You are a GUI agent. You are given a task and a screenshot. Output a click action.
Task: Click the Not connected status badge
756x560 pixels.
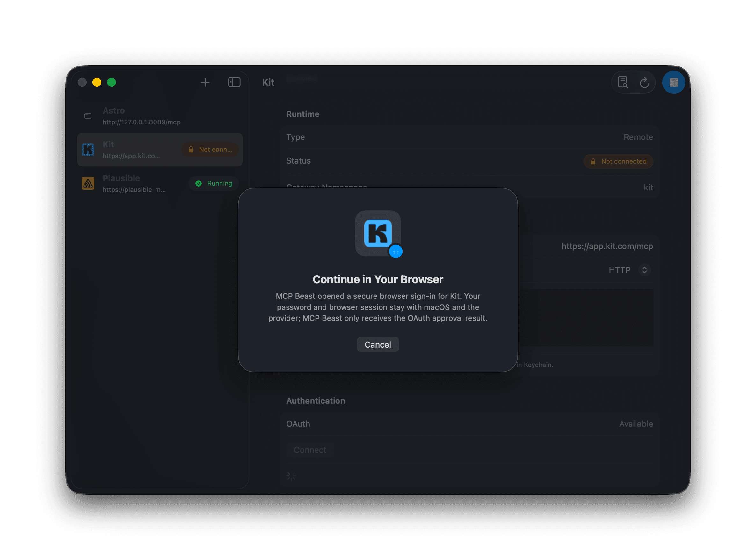pyautogui.click(x=618, y=161)
